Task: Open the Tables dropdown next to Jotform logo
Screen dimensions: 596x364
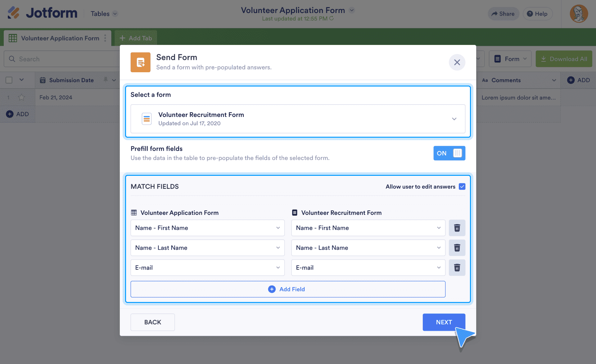Action: 104,14
